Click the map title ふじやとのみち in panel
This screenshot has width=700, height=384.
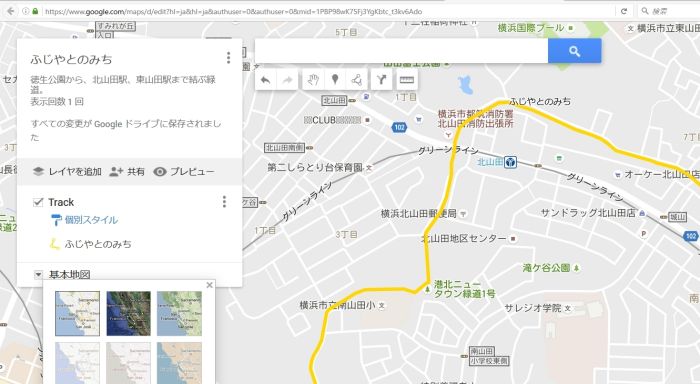point(71,59)
